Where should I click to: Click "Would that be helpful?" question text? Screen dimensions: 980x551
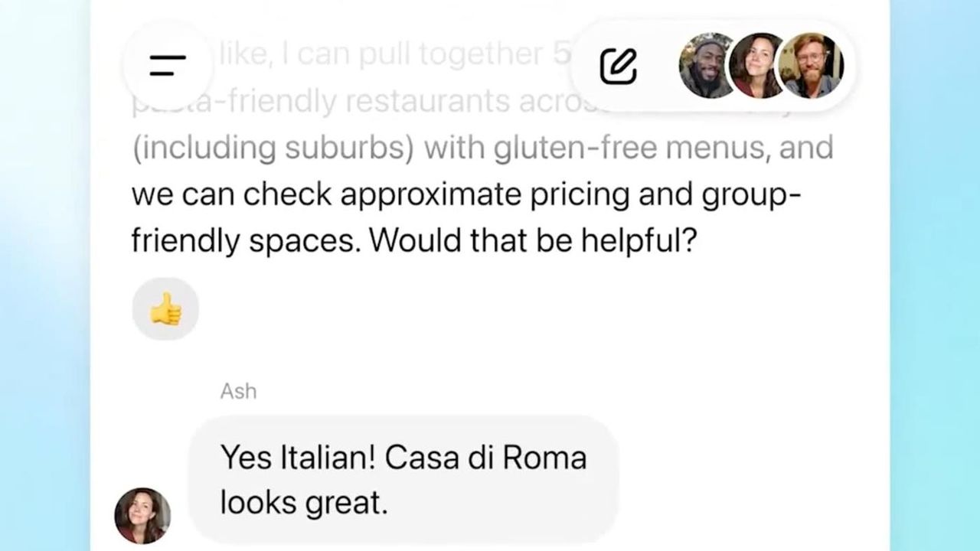[x=533, y=241]
